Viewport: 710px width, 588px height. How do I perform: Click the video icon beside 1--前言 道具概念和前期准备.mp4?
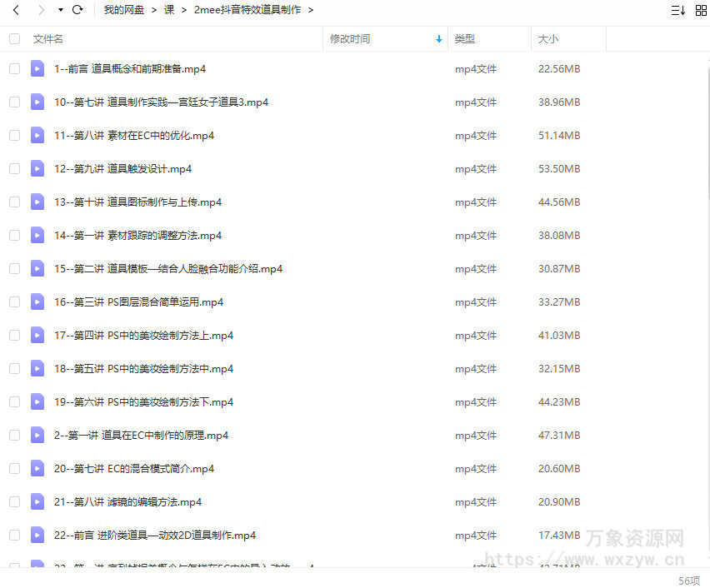[37, 68]
